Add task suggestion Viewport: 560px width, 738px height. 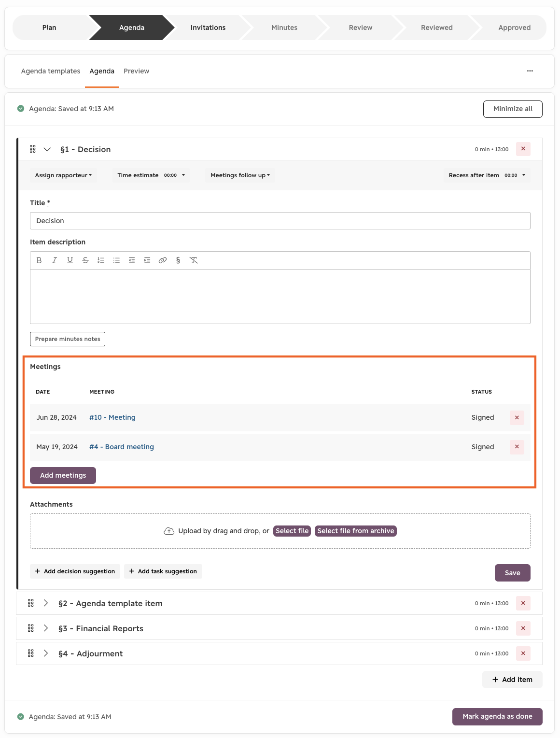(x=163, y=571)
